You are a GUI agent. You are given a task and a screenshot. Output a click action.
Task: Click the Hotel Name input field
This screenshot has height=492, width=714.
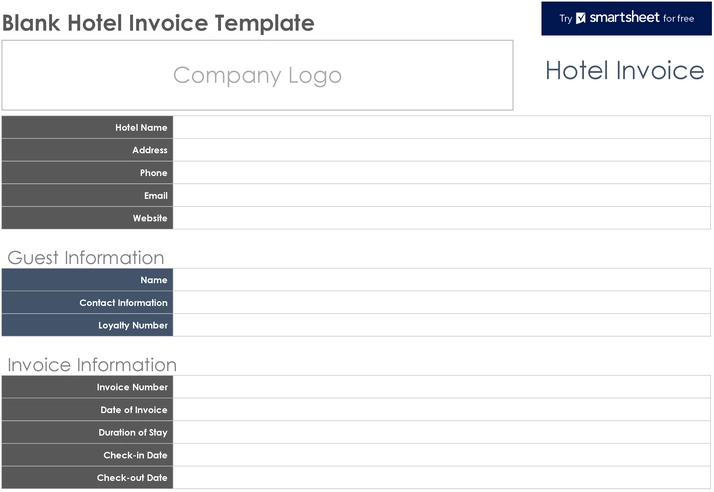pos(441,127)
